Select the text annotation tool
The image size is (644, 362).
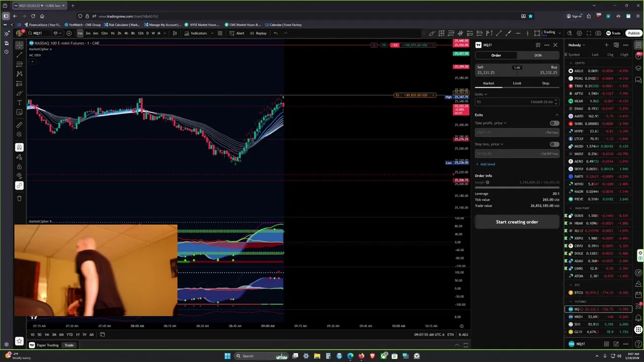tap(19, 103)
